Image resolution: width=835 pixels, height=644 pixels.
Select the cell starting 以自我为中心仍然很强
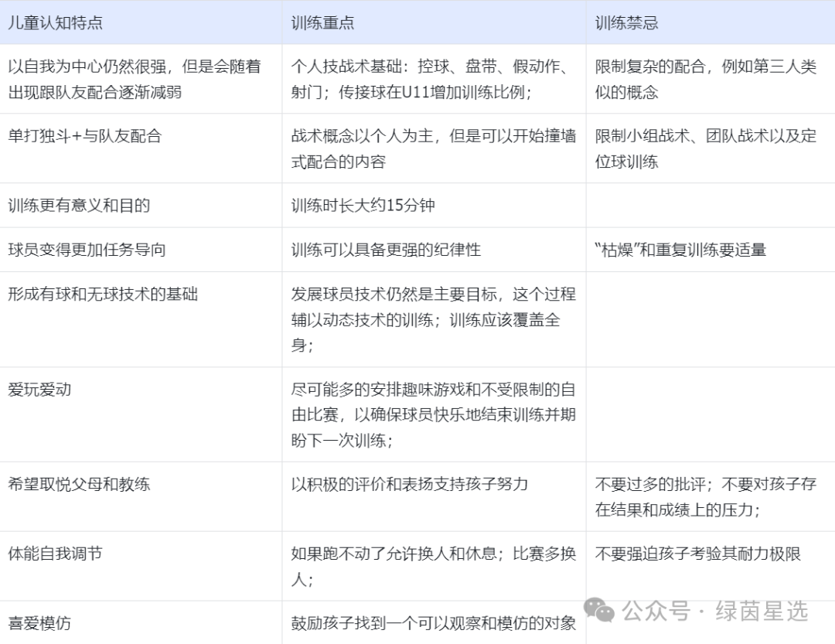click(141, 79)
